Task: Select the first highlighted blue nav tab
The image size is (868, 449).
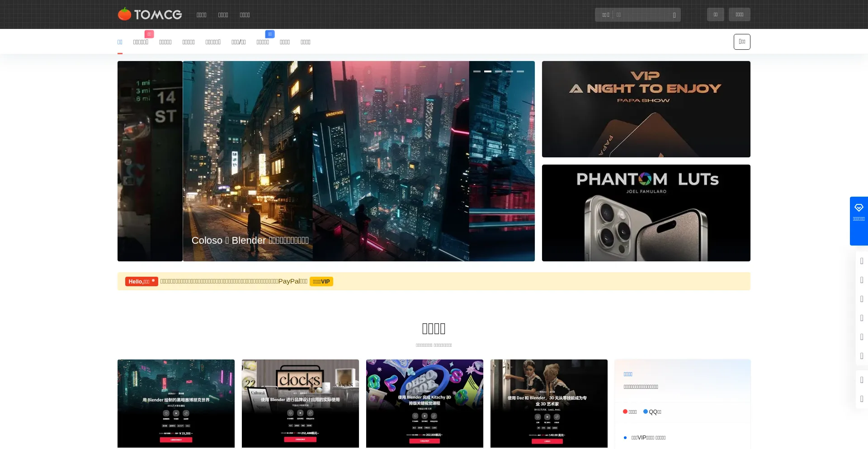Action: pyautogui.click(x=120, y=42)
